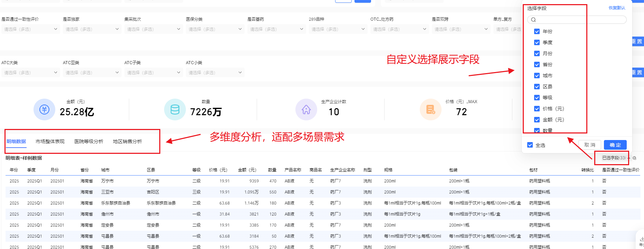644x249 pixels.
Task: Click the download export icon at bottom right
Action: (642, 239)
